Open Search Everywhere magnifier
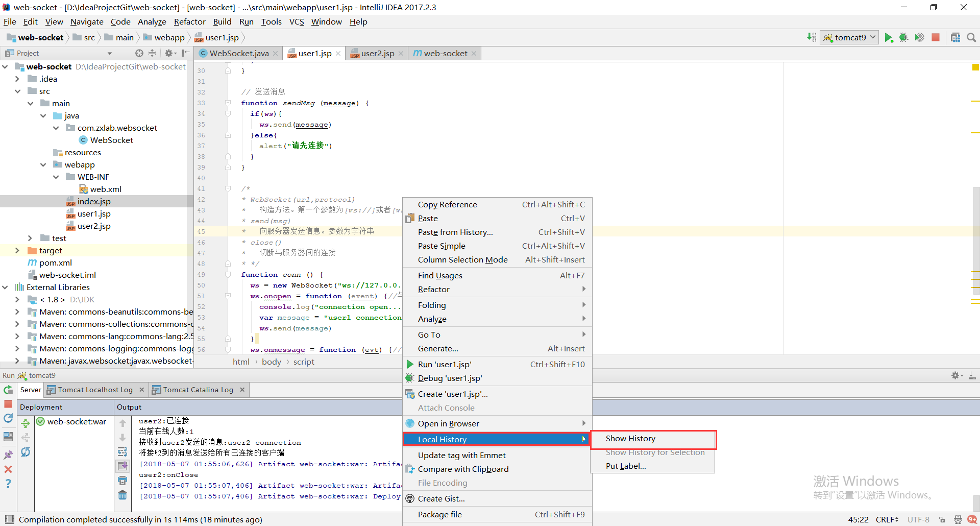980x526 pixels. click(971, 37)
